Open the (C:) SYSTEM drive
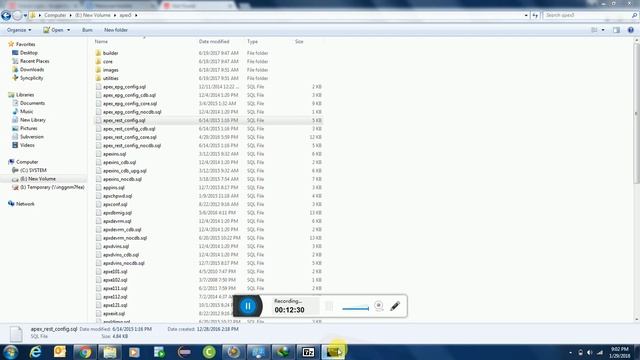 (33, 170)
